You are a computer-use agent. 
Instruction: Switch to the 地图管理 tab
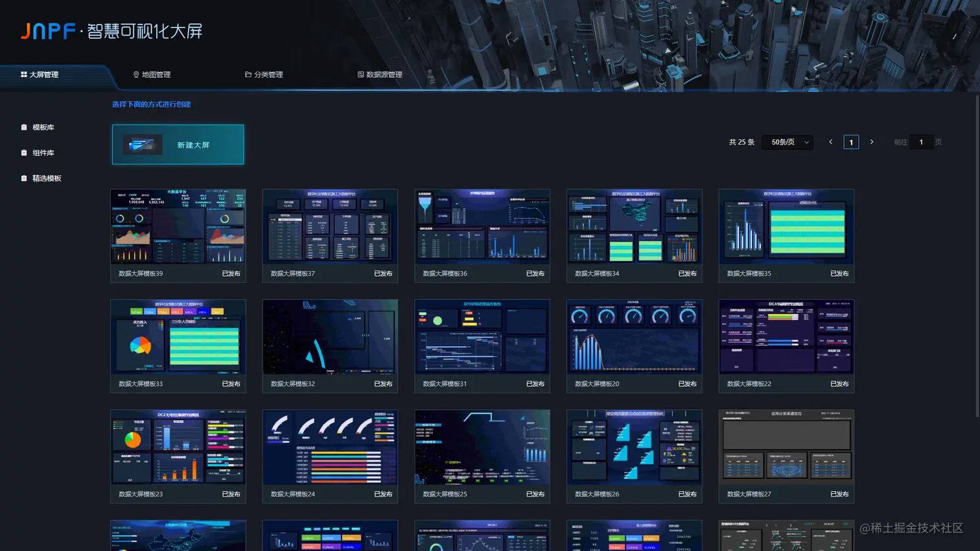pos(152,75)
